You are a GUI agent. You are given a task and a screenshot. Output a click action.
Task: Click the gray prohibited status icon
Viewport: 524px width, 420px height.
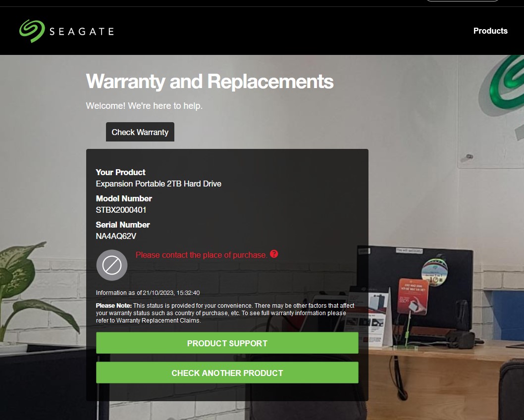coord(112,265)
